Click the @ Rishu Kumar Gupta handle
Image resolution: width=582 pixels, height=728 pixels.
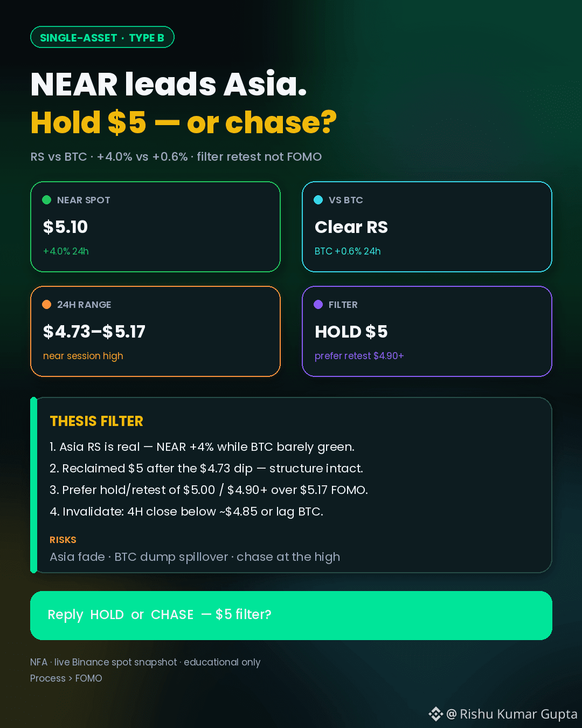point(512,714)
